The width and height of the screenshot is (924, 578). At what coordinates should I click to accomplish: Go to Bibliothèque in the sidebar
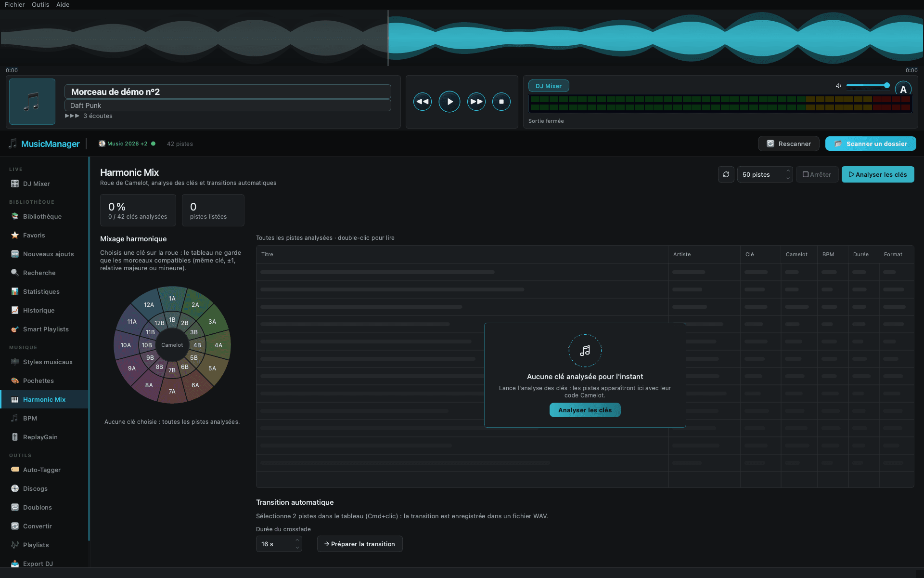point(44,216)
